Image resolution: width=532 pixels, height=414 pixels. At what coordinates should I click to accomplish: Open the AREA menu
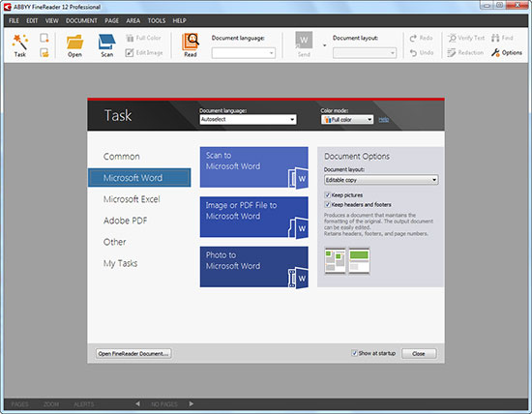[x=133, y=20]
